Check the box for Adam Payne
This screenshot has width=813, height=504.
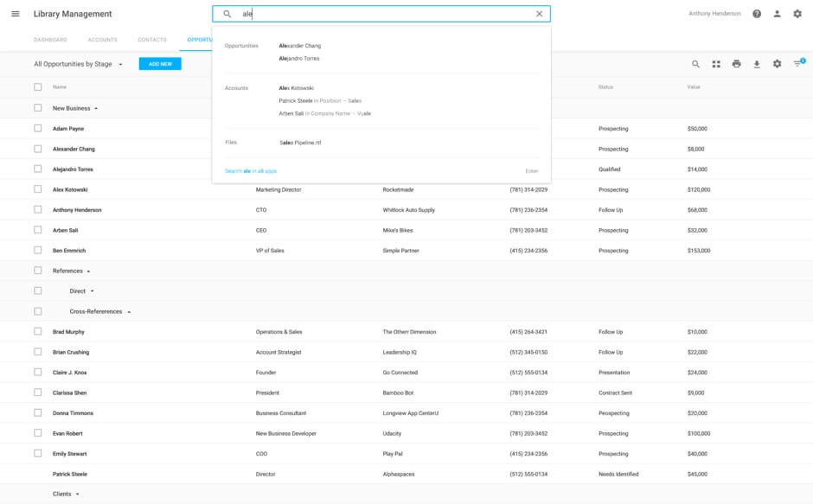point(37,129)
